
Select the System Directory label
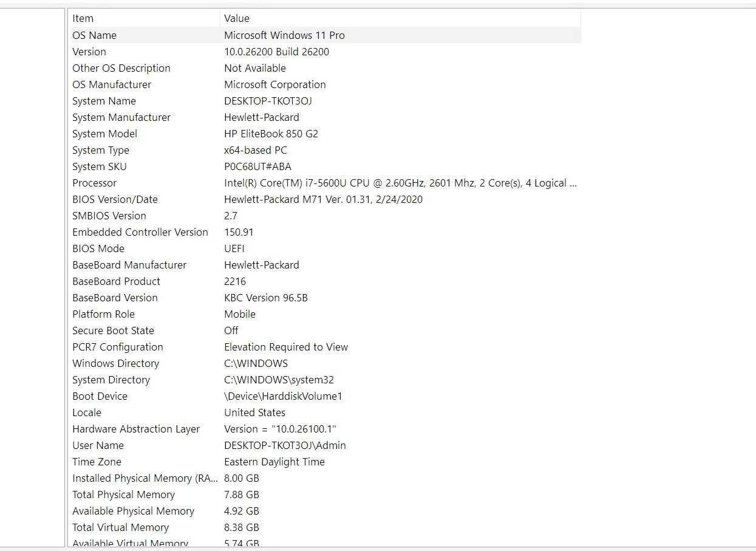tap(111, 380)
